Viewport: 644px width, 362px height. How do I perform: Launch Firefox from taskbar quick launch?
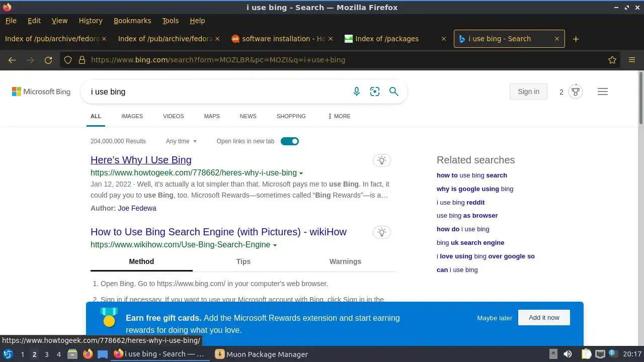88,354
